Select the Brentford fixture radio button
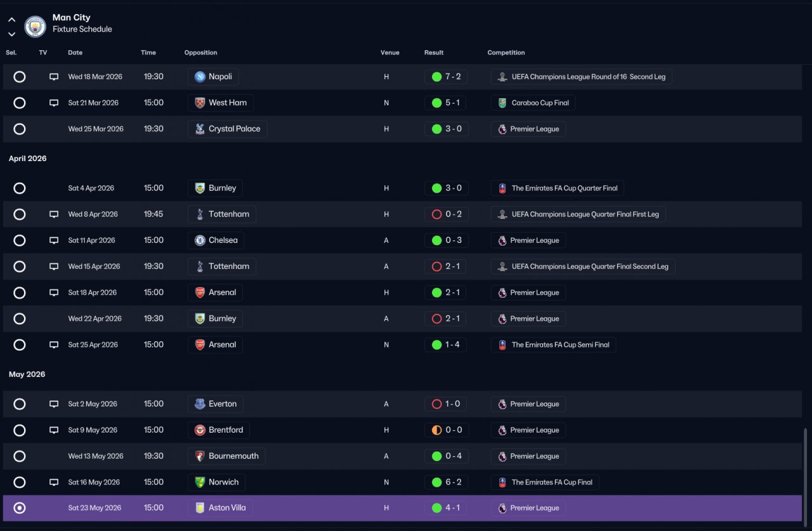The image size is (812, 531). (x=20, y=430)
